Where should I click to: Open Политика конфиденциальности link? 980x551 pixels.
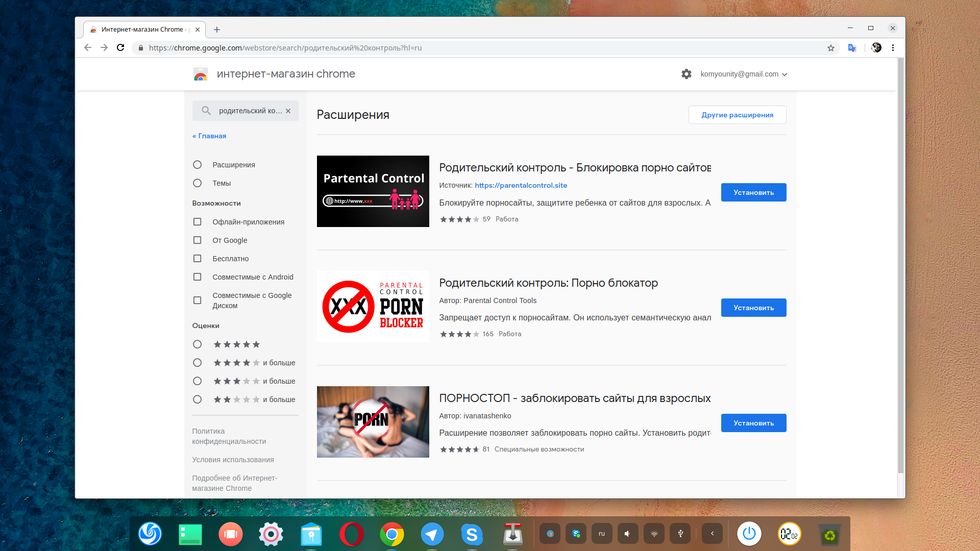point(229,436)
